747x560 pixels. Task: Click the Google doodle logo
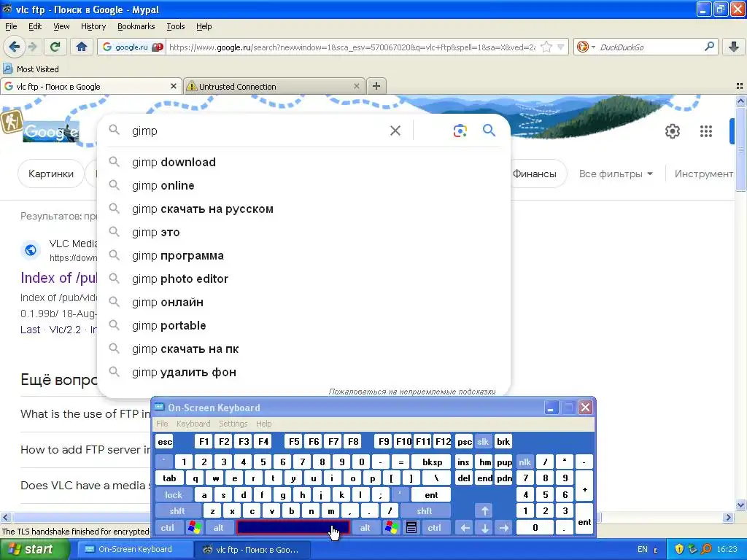coord(51,131)
